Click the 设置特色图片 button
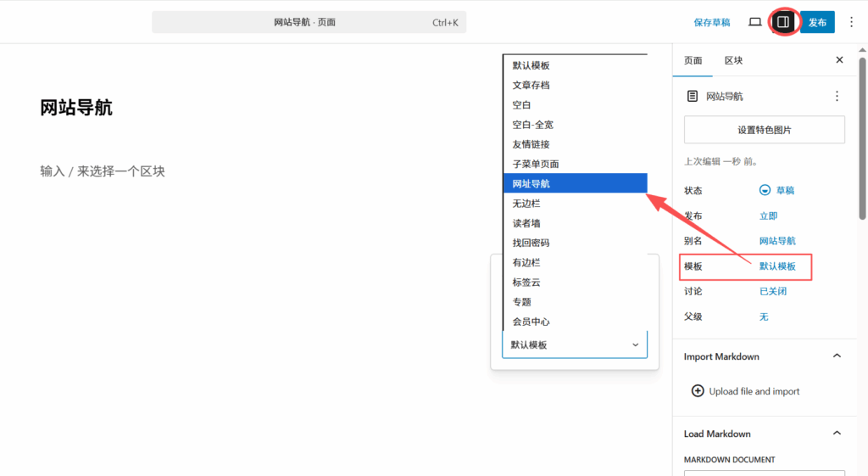The width and height of the screenshot is (868, 476). (764, 130)
